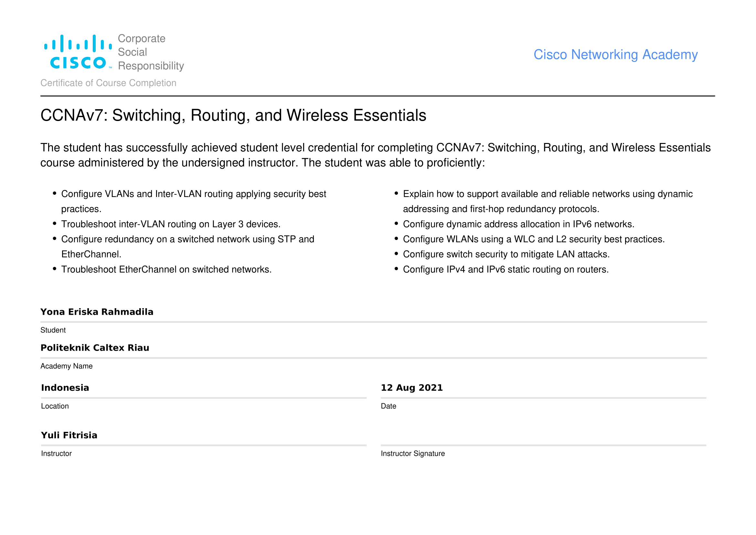Click the CCNAv7 Switching, Routing course title
The height and width of the screenshot is (535, 756).
pyautogui.click(x=233, y=115)
